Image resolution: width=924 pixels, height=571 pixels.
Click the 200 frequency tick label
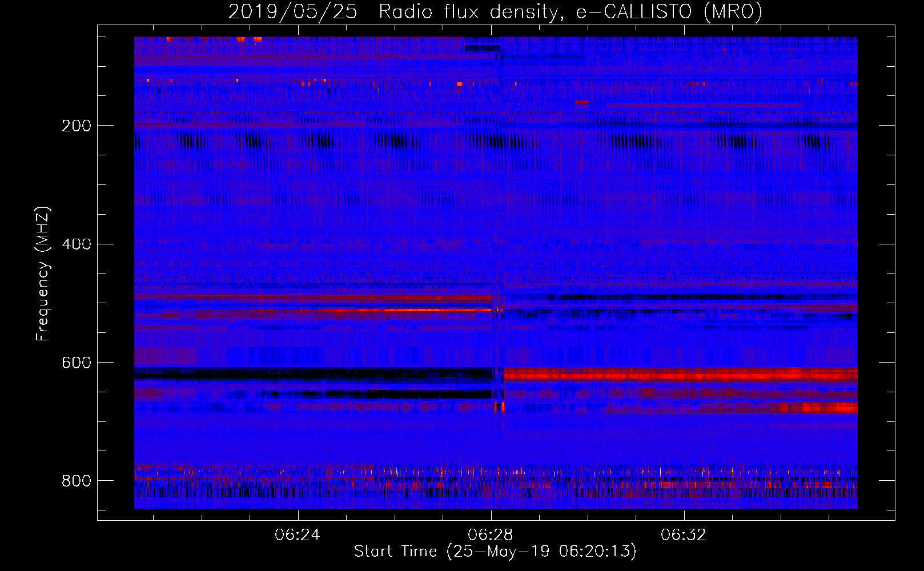(77, 126)
